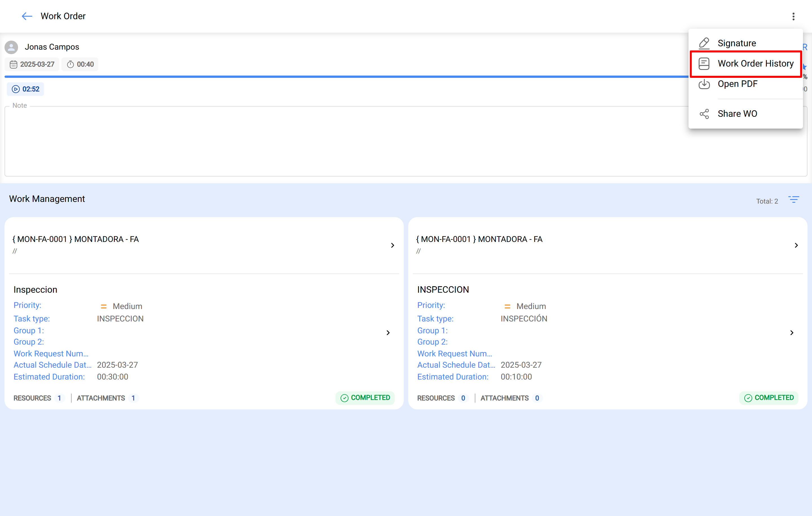Choose Share WO menu entry
812x516 pixels.
click(x=745, y=114)
